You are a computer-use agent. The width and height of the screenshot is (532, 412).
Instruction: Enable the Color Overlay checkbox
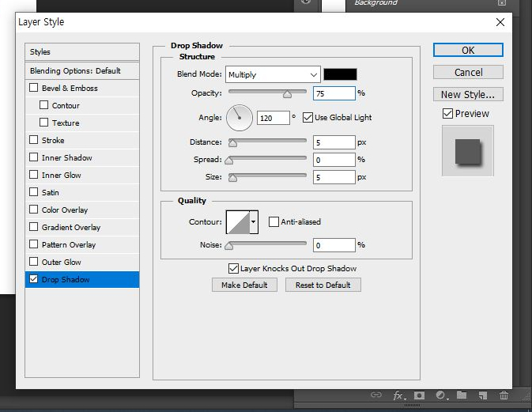coord(33,210)
